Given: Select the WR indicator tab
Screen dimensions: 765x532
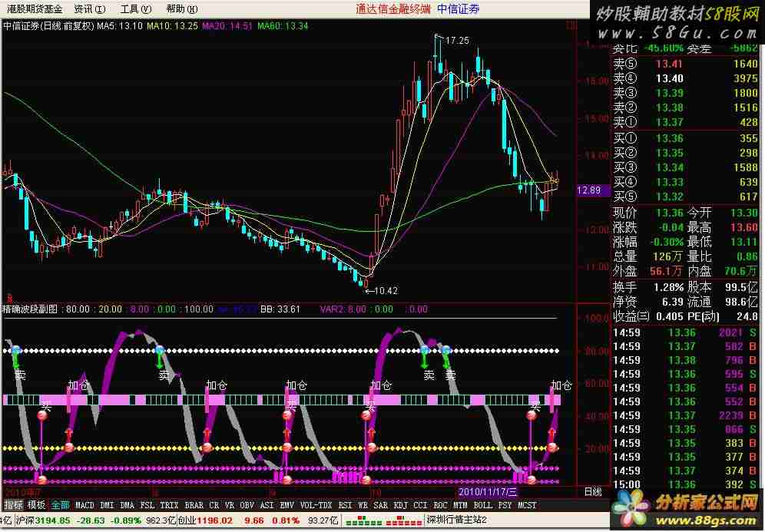Looking at the screenshot, I should tap(363, 505).
